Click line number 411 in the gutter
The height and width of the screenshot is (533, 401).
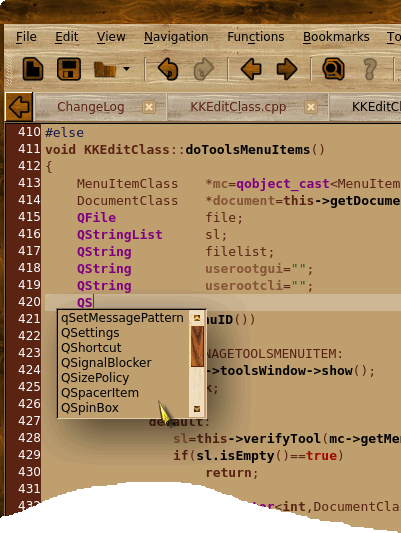coord(29,149)
